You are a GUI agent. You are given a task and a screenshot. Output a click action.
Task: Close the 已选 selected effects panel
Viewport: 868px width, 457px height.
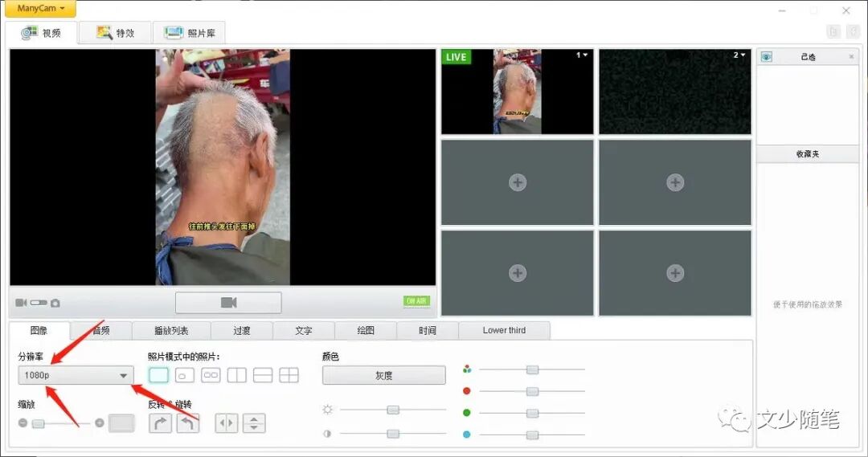pyautogui.click(x=851, y=56)
